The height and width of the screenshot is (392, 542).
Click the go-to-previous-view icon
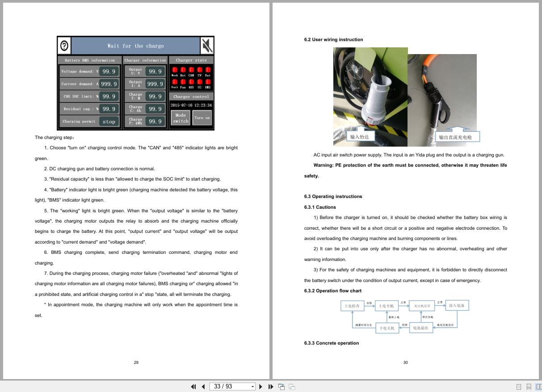point(282,387)
